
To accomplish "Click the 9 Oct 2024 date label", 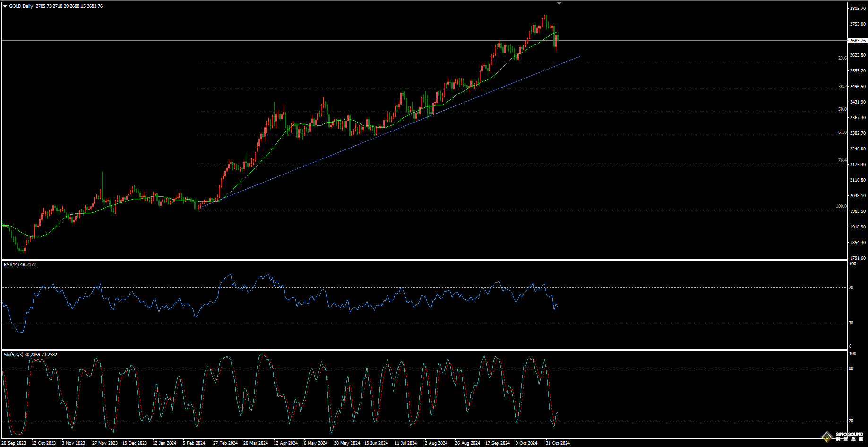I will click(x=526, y=443).
